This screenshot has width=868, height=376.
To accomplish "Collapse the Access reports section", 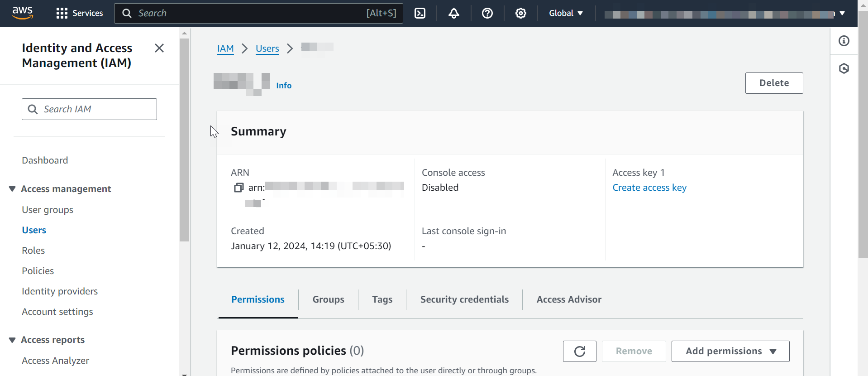I will pyautogui.click(x=12, y=340).
